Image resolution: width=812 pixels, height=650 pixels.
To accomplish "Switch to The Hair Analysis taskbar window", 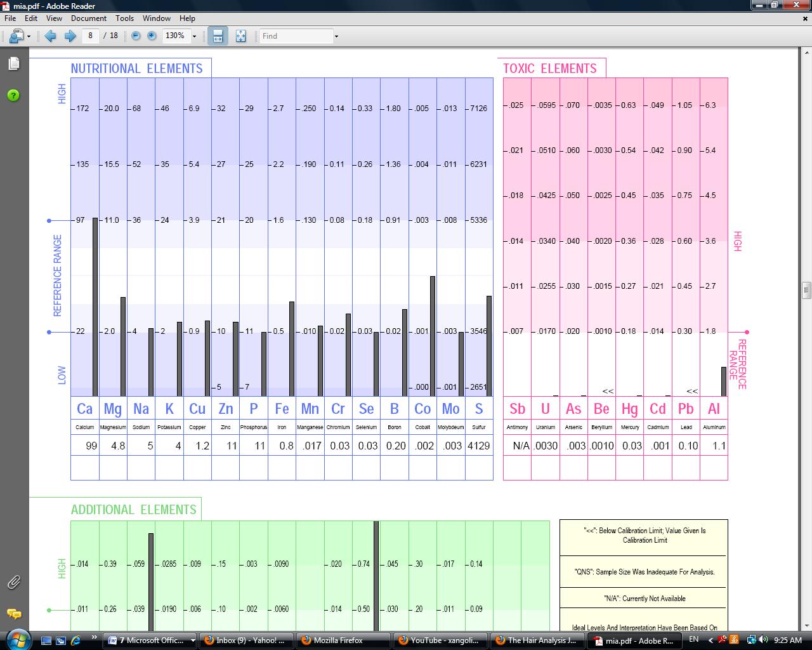I will tap(537, 640).
